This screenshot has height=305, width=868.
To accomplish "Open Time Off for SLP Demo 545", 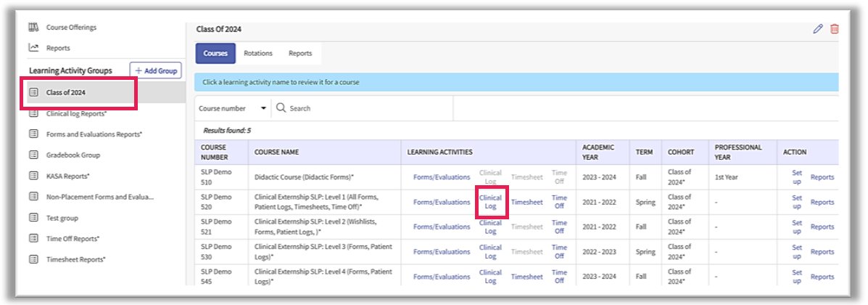I will (x=559, y=277).
